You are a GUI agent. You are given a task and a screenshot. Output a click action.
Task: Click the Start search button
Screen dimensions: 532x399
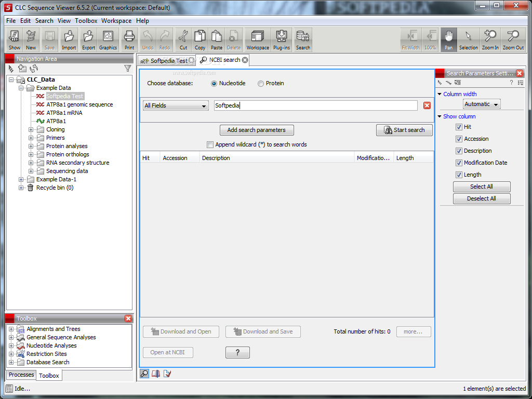pyautogui.click(x=404, y=130)
